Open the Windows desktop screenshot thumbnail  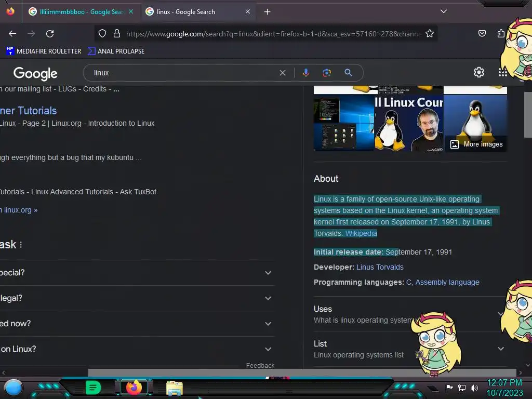point(344,123)
